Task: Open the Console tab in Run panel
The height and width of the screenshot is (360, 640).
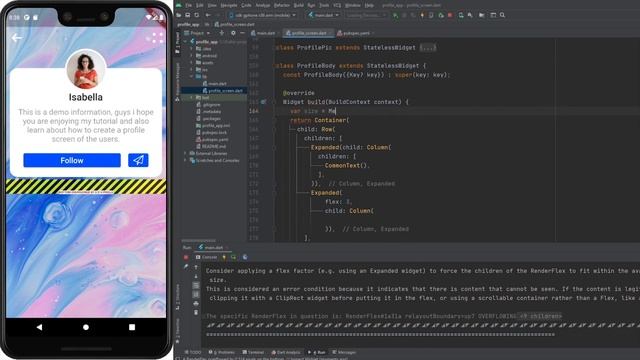Action: tap(207, 257)
